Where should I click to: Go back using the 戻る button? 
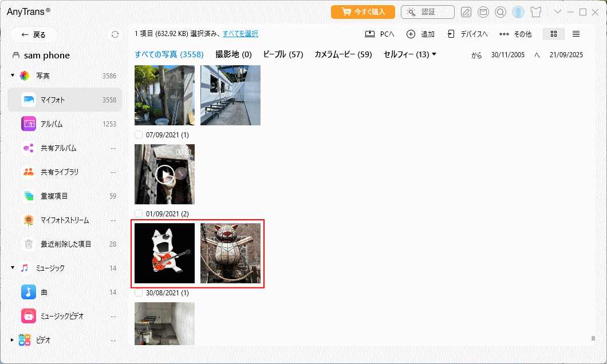point(34,35)
